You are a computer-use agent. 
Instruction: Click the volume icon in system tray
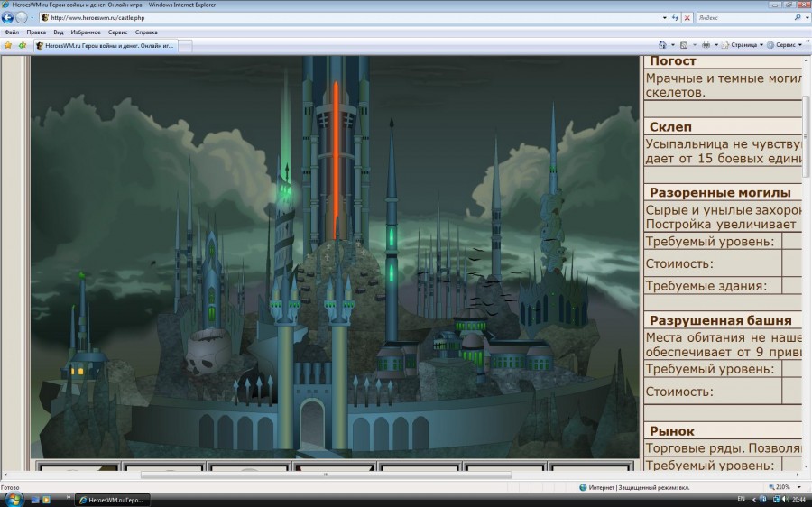pos(785,500)
